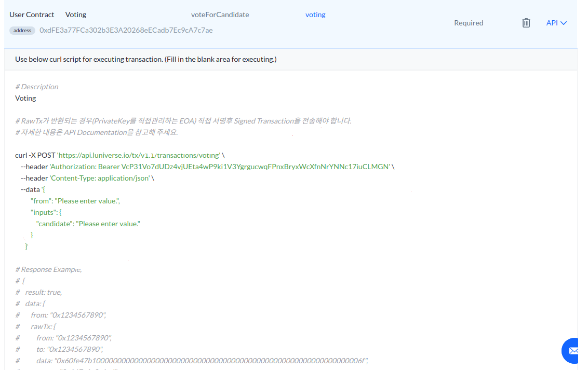Click the Voting description text in script
588x370 pixels.
click(25, 98)
